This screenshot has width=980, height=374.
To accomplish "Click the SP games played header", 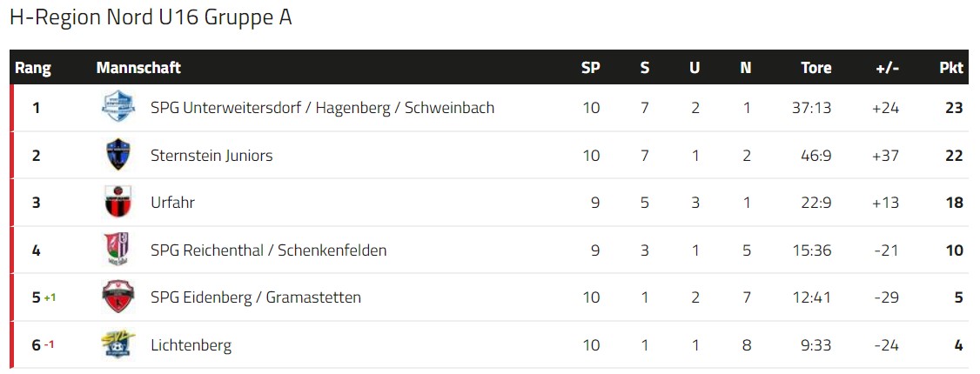I will 591,68.
